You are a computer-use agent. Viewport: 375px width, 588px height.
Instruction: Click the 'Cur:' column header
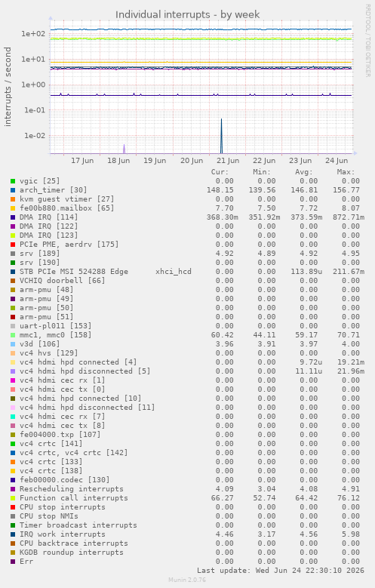coord(220,172)
